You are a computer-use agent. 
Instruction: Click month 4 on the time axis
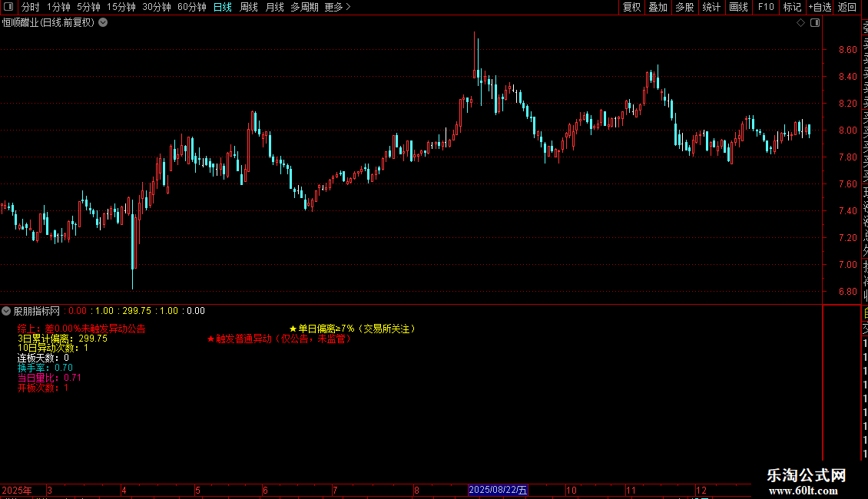[124, 490]
